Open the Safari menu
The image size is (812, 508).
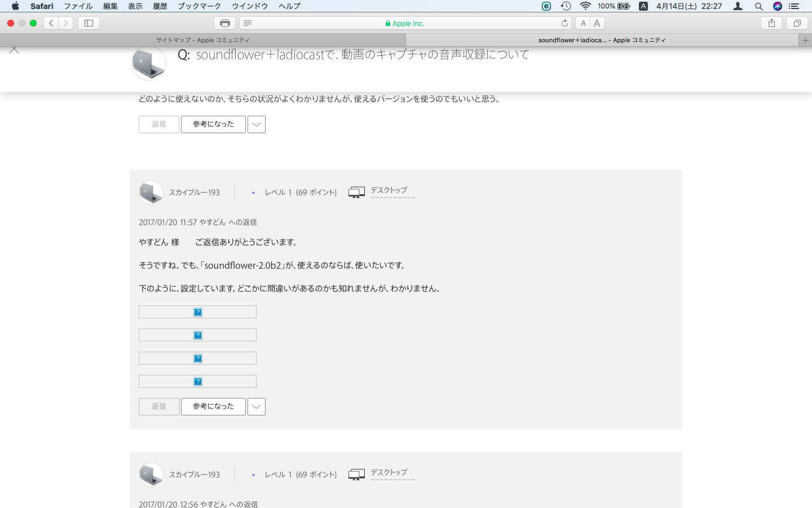42,6
